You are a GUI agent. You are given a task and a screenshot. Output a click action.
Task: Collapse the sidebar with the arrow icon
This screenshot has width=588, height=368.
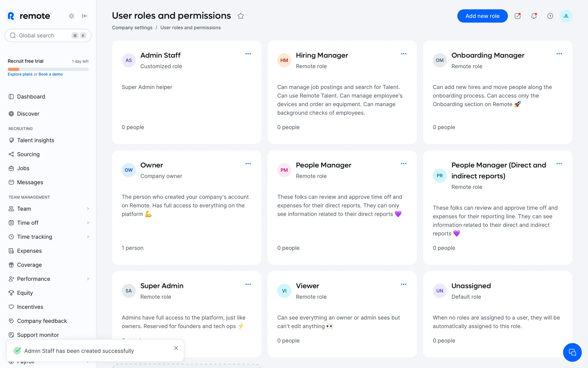click(85, 16)
